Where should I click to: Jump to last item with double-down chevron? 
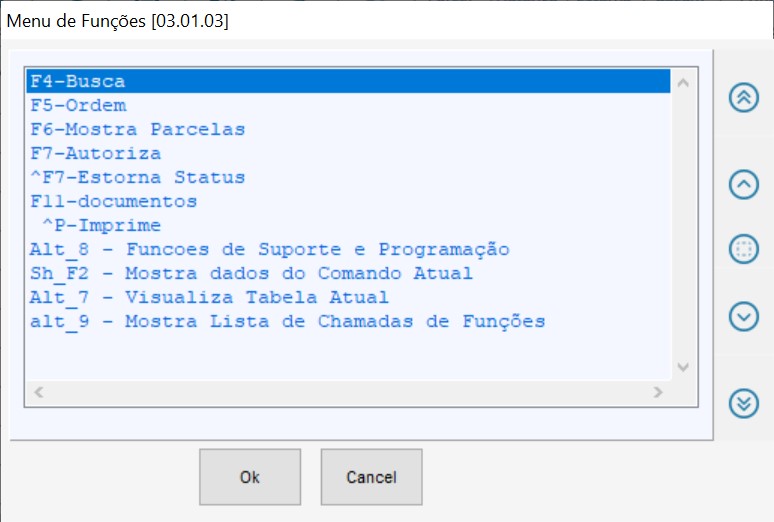tap(743, 402)
